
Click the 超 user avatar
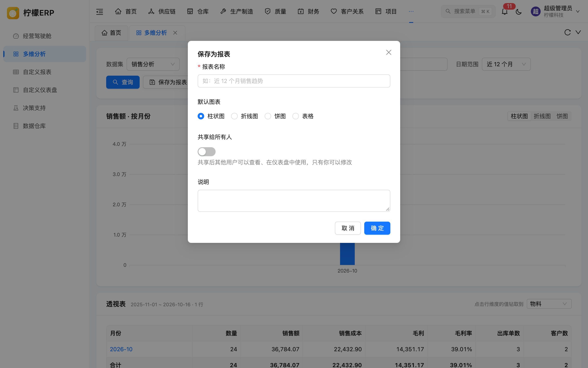[x=536, y=11]
